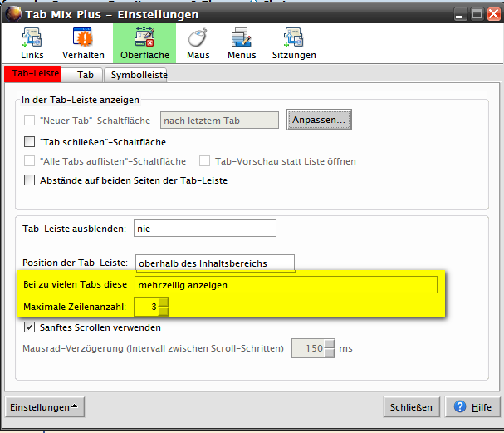The height and width of the screenshot is (433, 504).
Task: Enable Abstände auf beiden Seiten checkbox
Action: click(x=29, y=180)
